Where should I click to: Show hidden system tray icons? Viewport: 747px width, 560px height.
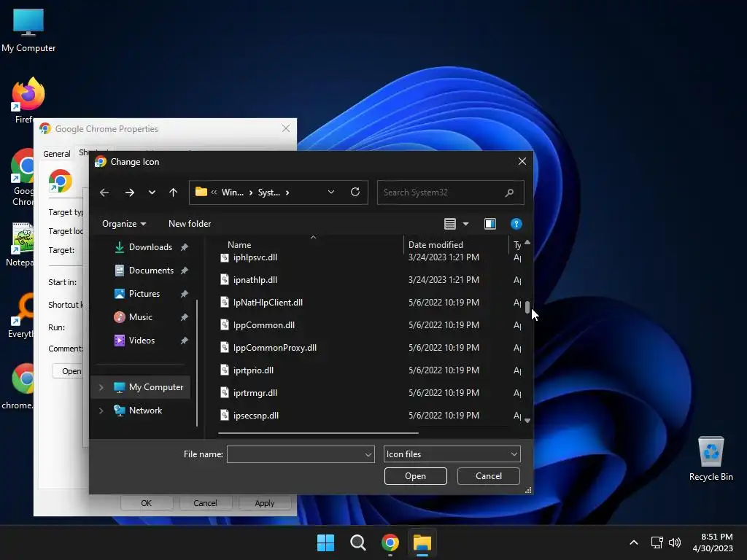point(634,542)
